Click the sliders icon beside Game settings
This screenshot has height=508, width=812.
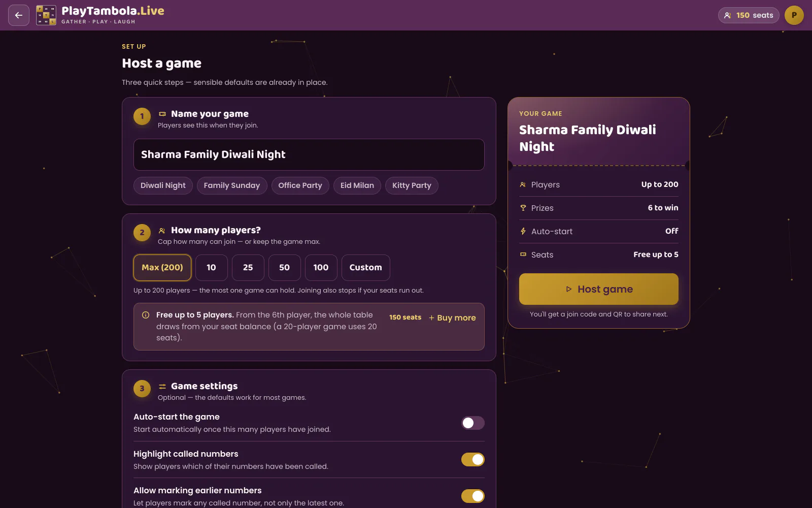pos(162,386)
